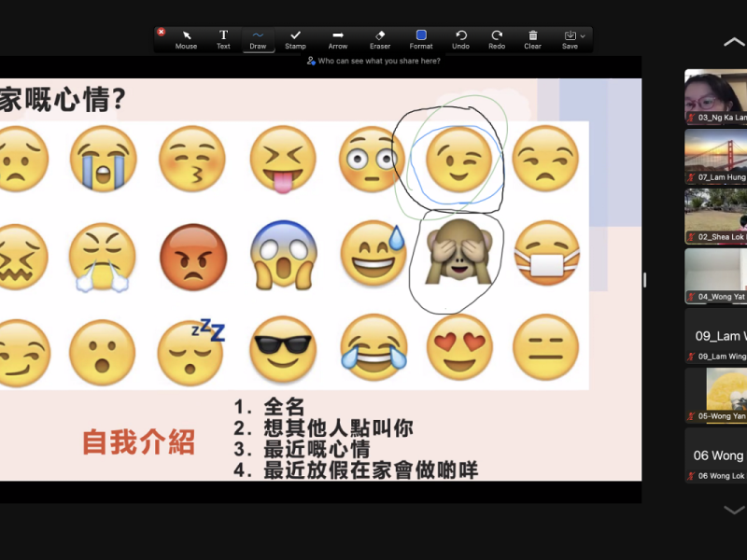Click the red angry face emoji
The width and height of the screenshot is (747, 560).
pyautogui.click(x=193, y=257)
